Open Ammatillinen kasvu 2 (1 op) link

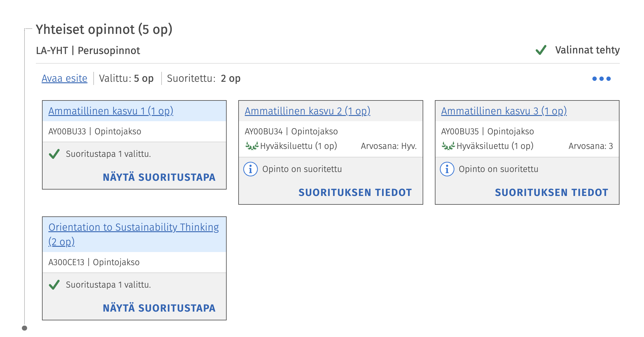tap(307, 111)
